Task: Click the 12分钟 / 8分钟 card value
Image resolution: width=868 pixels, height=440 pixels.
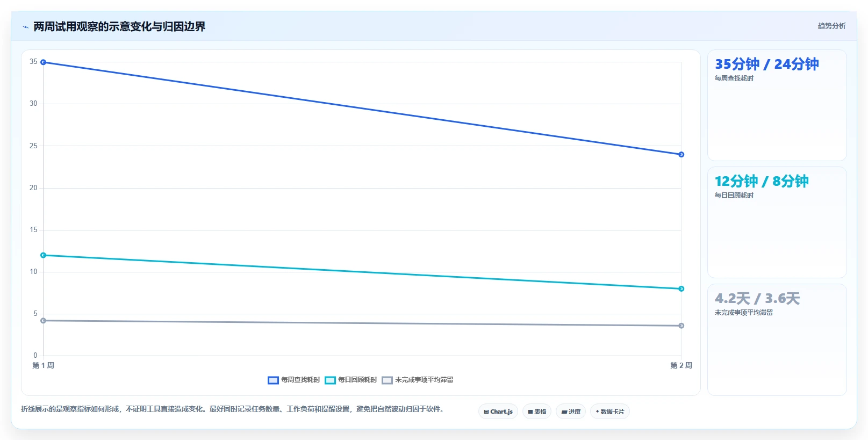Action: [x=762, y=182]
